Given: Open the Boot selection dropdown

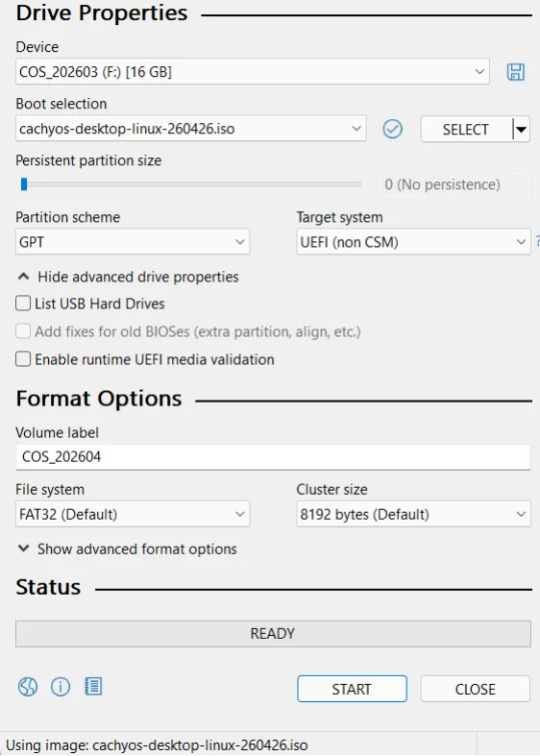Looking at the screenshot, I should pyautogui.click(x=191, y=129).
